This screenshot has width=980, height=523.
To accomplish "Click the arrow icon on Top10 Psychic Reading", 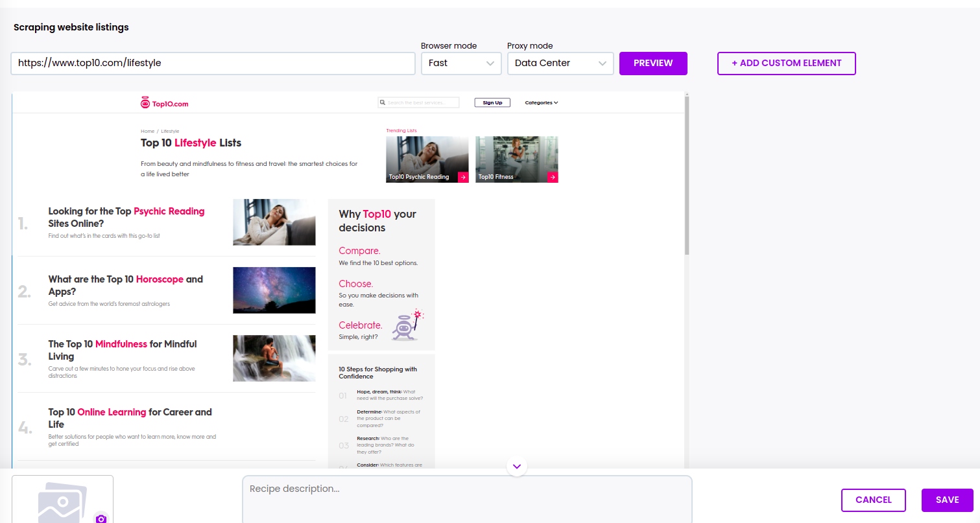I will coord(462,177).
